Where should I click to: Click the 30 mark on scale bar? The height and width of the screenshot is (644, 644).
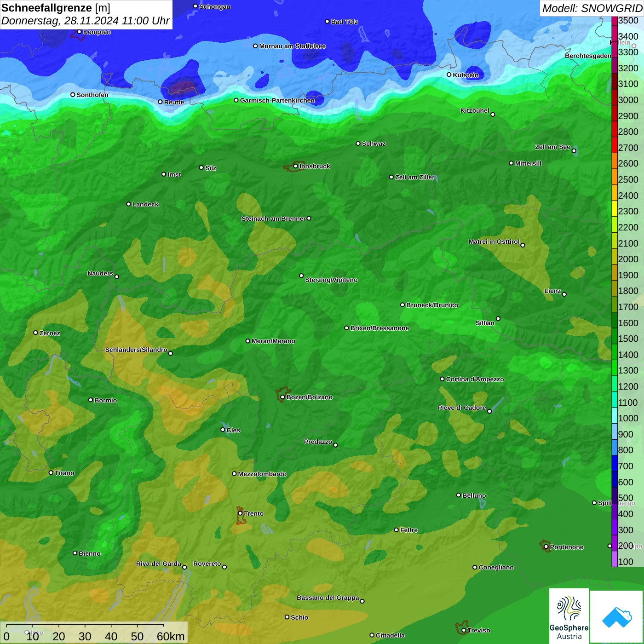(85, 636)
